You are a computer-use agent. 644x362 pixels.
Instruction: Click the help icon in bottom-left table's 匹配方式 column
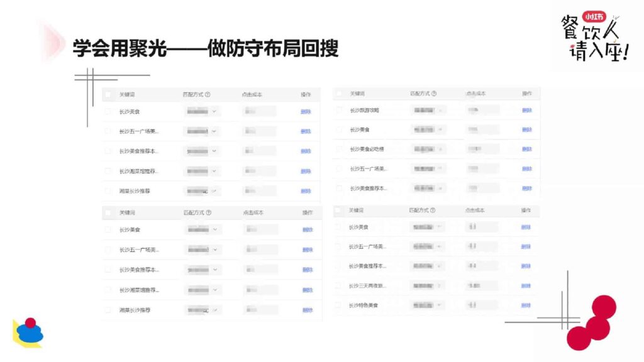click(208, 212)
